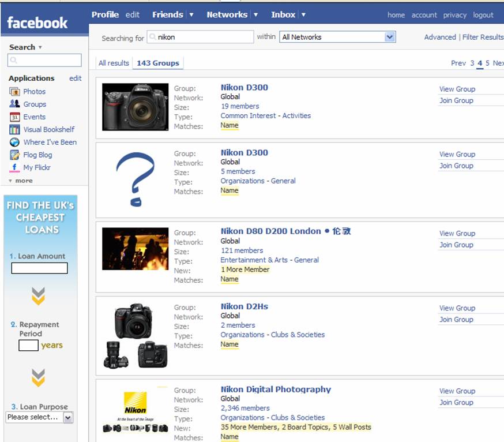504x442 pixels.
Task: Open the Loan Purpose select dropdown
Action: pyautogui.click(x=39, y=417)
